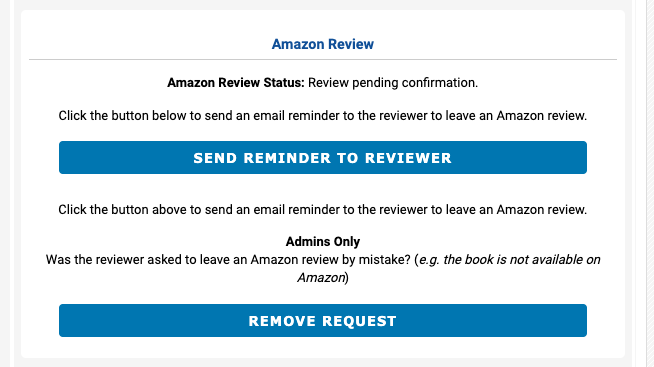Click the 'Click the button above' instruction line

point(323,209)
